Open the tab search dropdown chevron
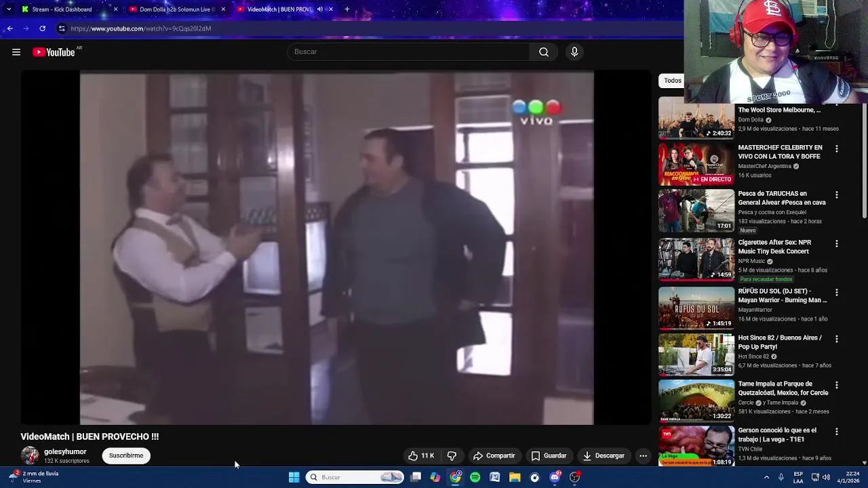The width and height of the screenshot is (868, 488). pyautogui.click(x=9, y=9)
